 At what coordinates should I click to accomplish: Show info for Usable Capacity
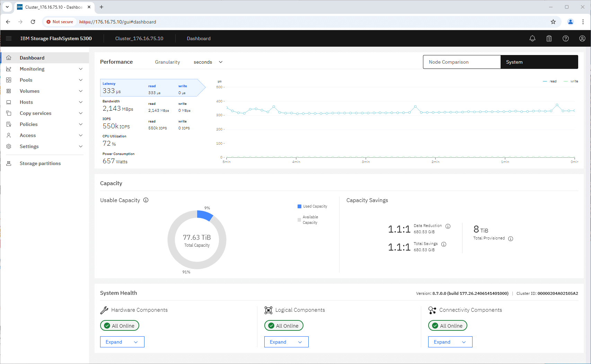coord(146,200)
